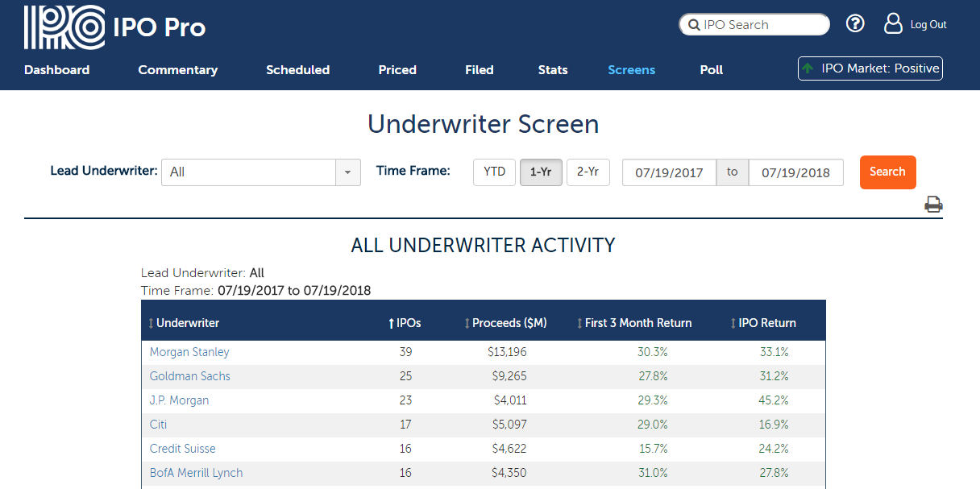This screenshot has width=980, height=489.
Task: Select the 2-Yr time frame
Action: (x=588, y=172)
